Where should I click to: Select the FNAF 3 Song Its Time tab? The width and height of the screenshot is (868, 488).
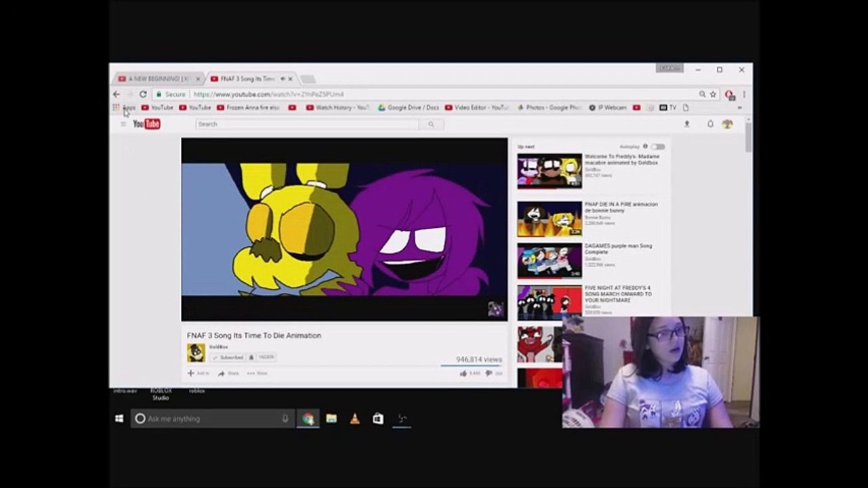(x=247, y=79)
